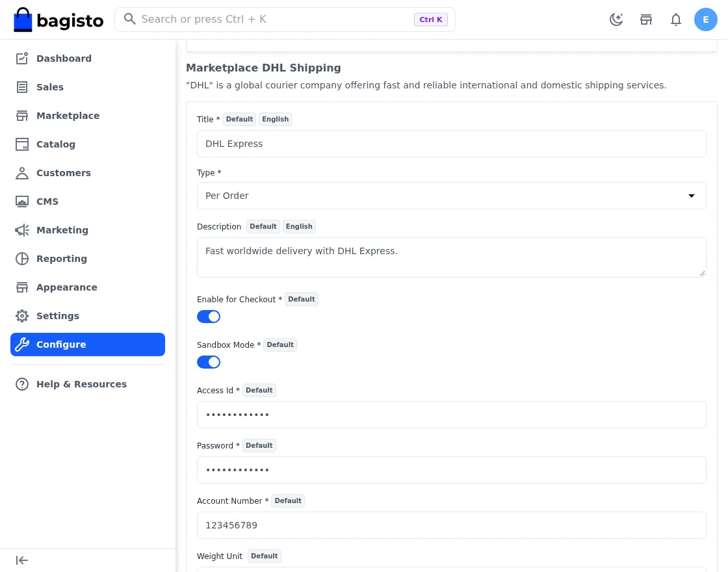
Task: Click the Catalog sidebar icon
Action: [x=22, y=144]
